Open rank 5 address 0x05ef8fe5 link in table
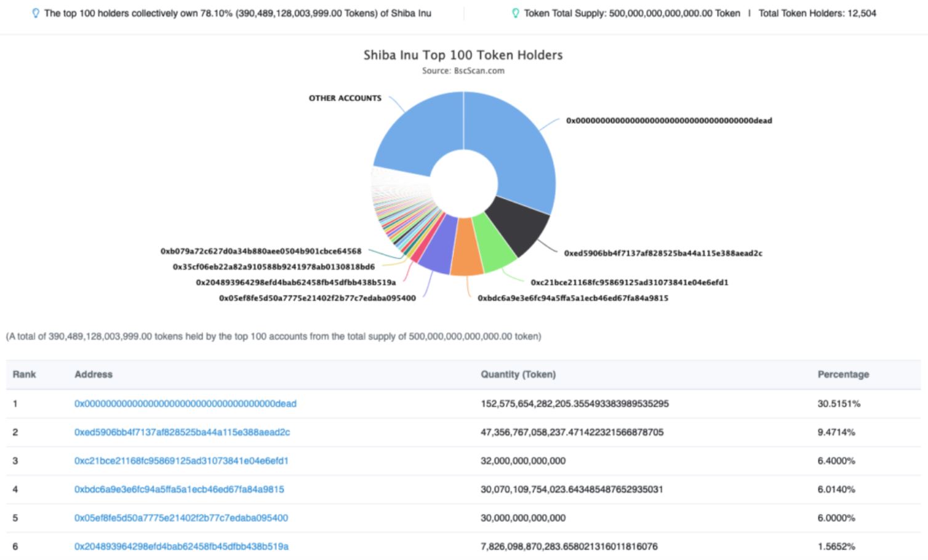Screen dimensions: 928x560 (181, 518)
